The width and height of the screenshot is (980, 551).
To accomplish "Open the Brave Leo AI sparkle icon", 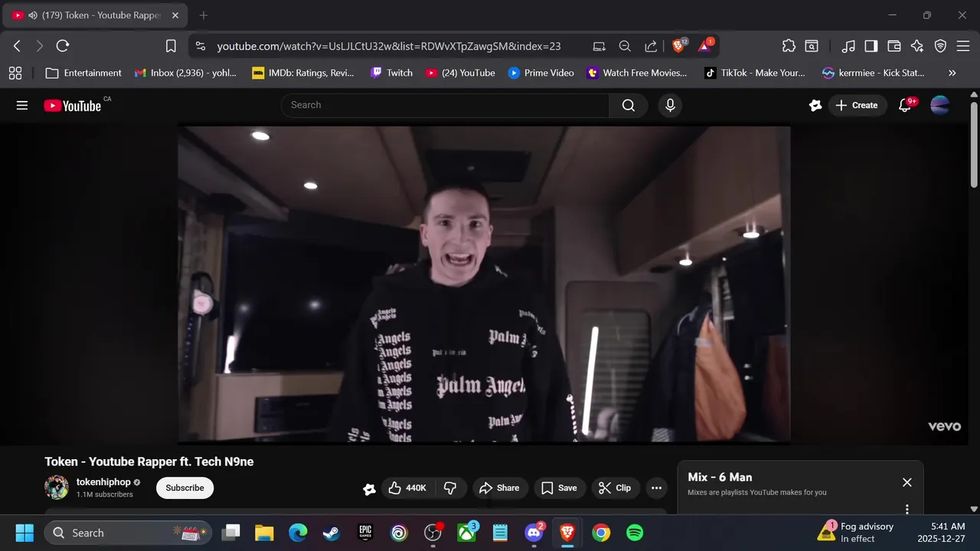I will 917,46.
